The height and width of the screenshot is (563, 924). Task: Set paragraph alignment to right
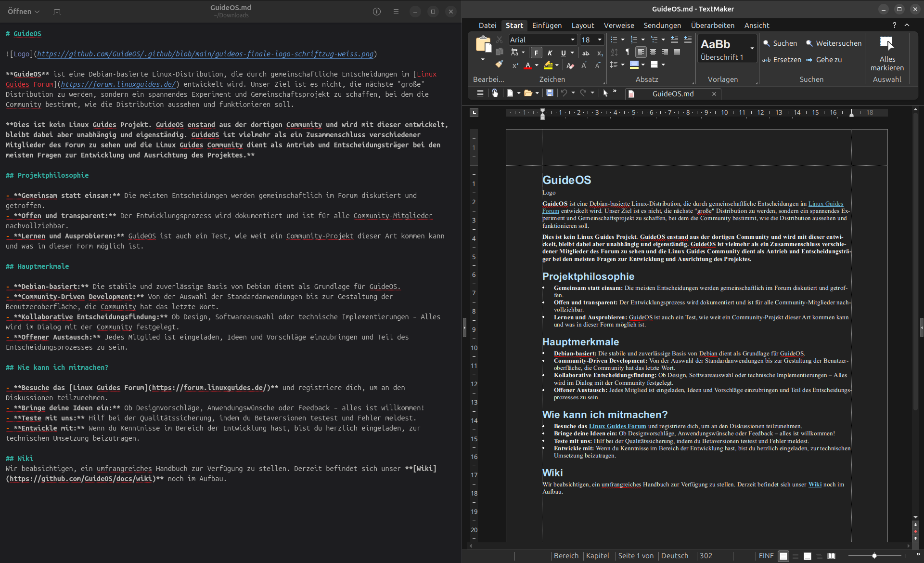pos(665,52)
